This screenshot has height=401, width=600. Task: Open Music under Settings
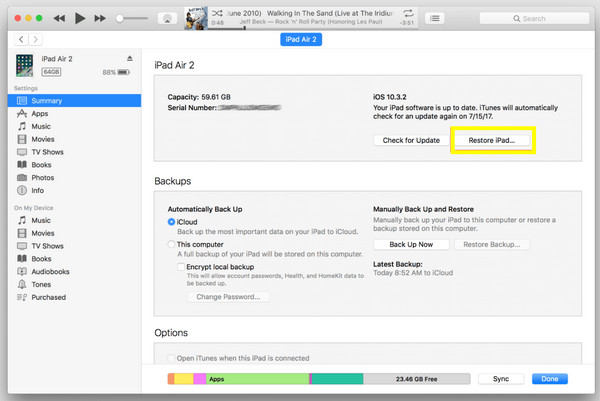(41, 126)
